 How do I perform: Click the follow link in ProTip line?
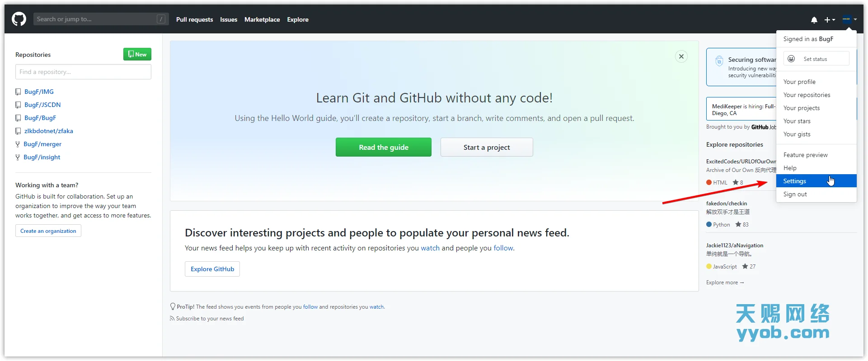(310, 307)
